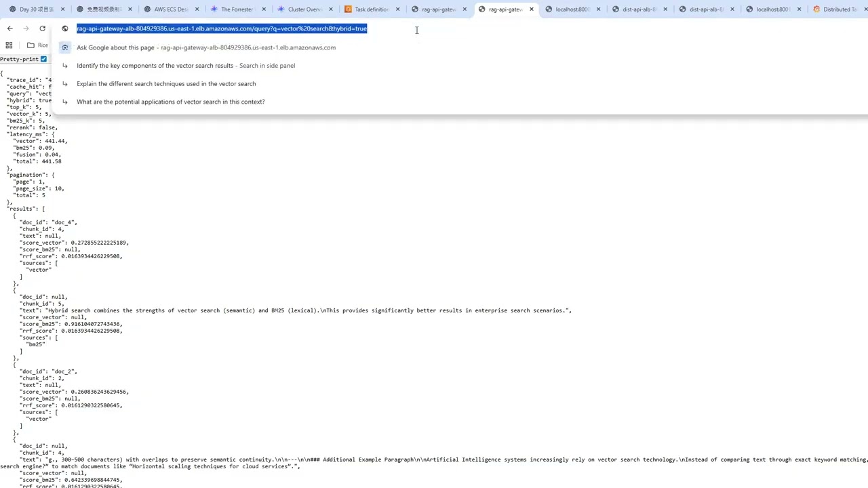Click the "doc_id": "doc_2" line
The width and height of the screenshot is (868, 488).
coord(48,371)
